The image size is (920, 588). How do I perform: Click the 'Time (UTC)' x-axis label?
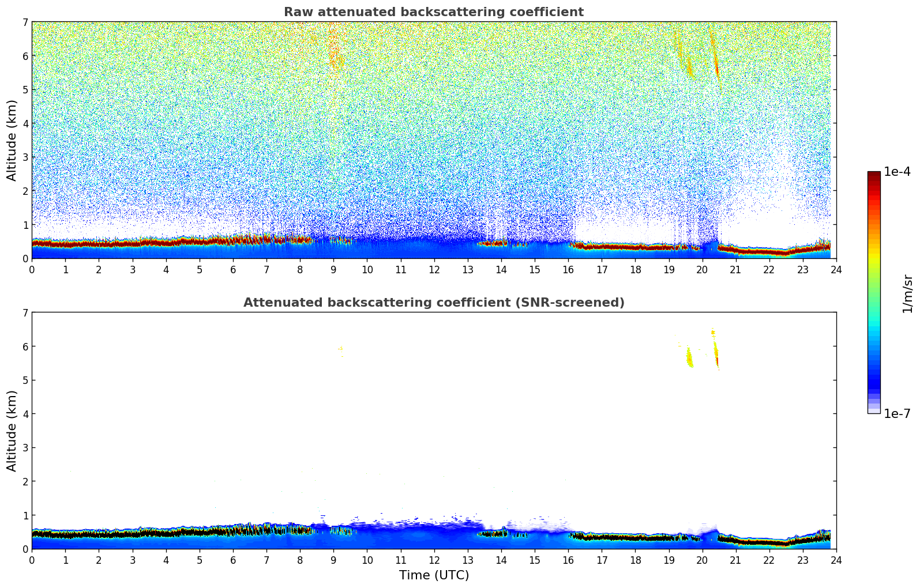coord(434,575)
